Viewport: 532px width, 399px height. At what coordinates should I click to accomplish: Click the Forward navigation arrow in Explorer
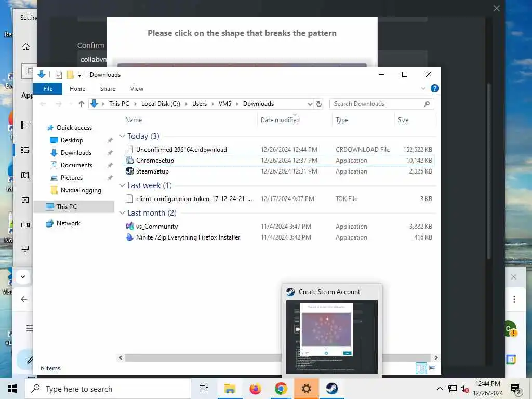59,104
